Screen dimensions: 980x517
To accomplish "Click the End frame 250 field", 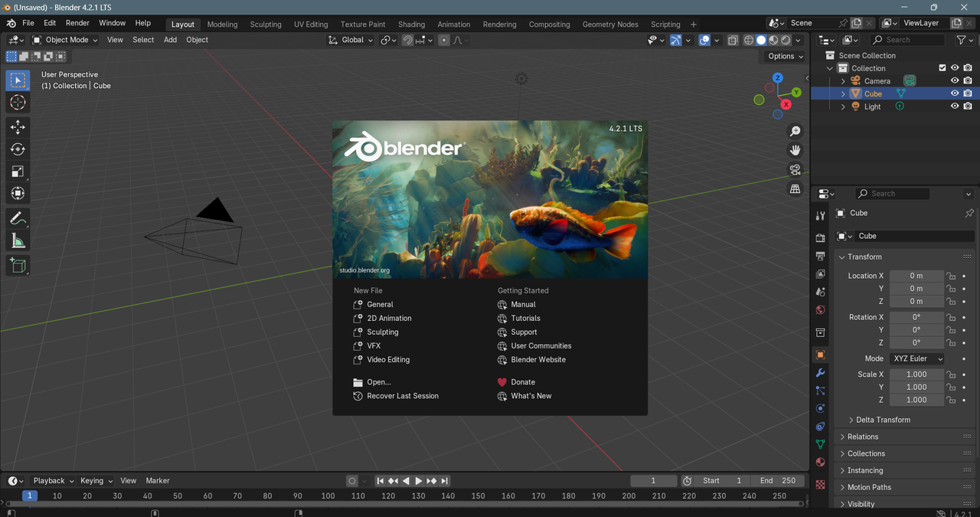I will 778,481.
